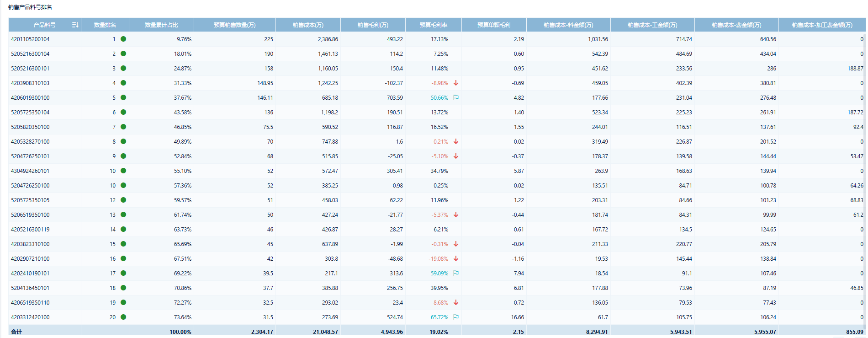Viewport: 868px width, 338px height.
Task: Click the red down arrow beside -8.98%
Action: (x=456, y=83)
